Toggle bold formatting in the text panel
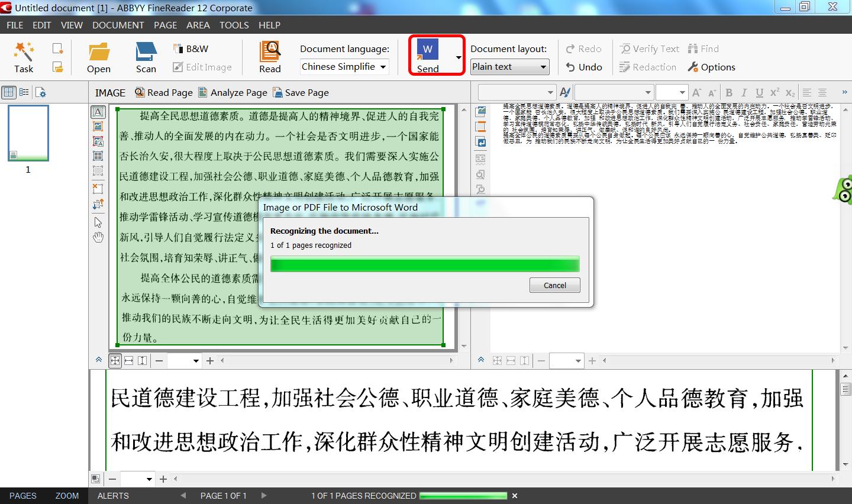This screenshot has height=504, width=852. point(729,92)
